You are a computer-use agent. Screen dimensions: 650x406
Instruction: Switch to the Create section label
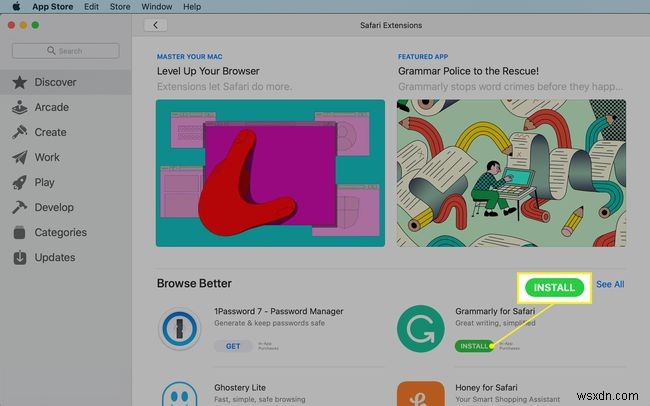tap(50, 132)
